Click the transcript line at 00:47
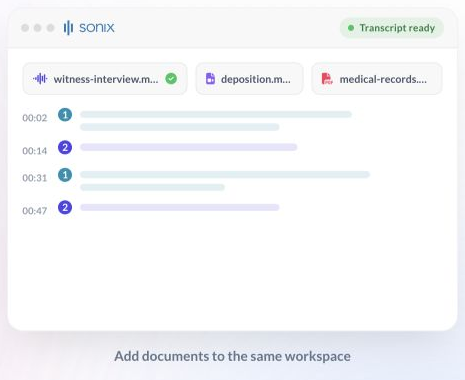Image resolution: width=465 pixels, height=380 pixels. click(180, 207)
